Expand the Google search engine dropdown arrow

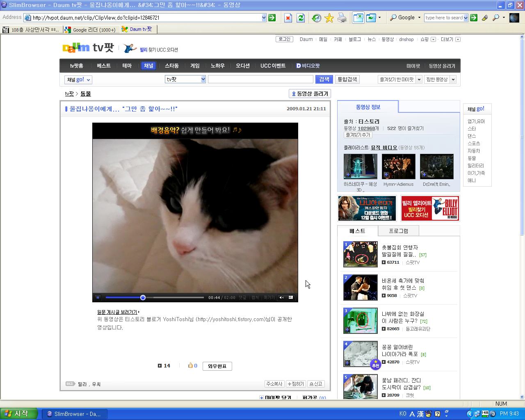click(x=419, y=18)
